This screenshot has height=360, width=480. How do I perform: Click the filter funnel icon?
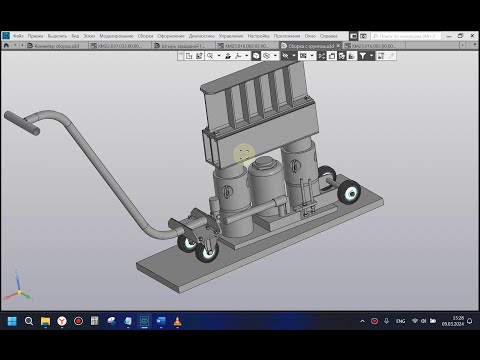pos(363,56)
